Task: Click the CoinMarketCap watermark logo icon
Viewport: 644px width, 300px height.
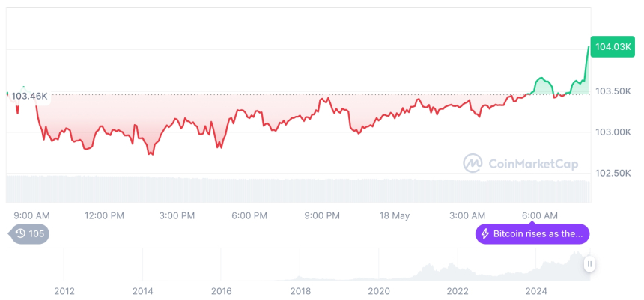Action: pos(473,162)
